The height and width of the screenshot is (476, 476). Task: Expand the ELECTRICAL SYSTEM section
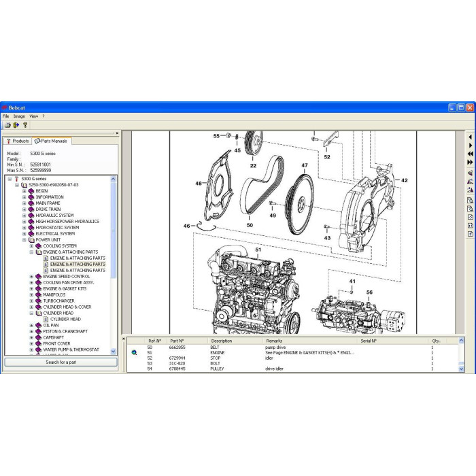24,234
